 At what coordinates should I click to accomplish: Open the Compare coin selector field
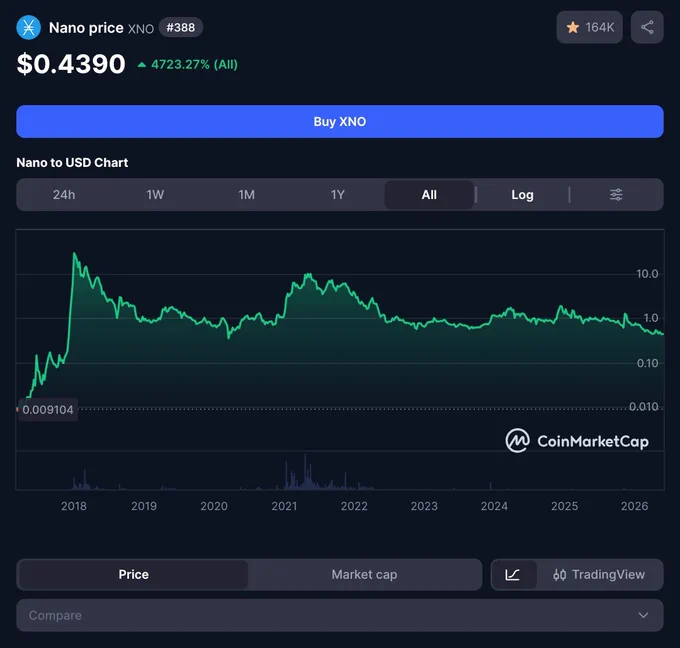[x=340, y=615]
